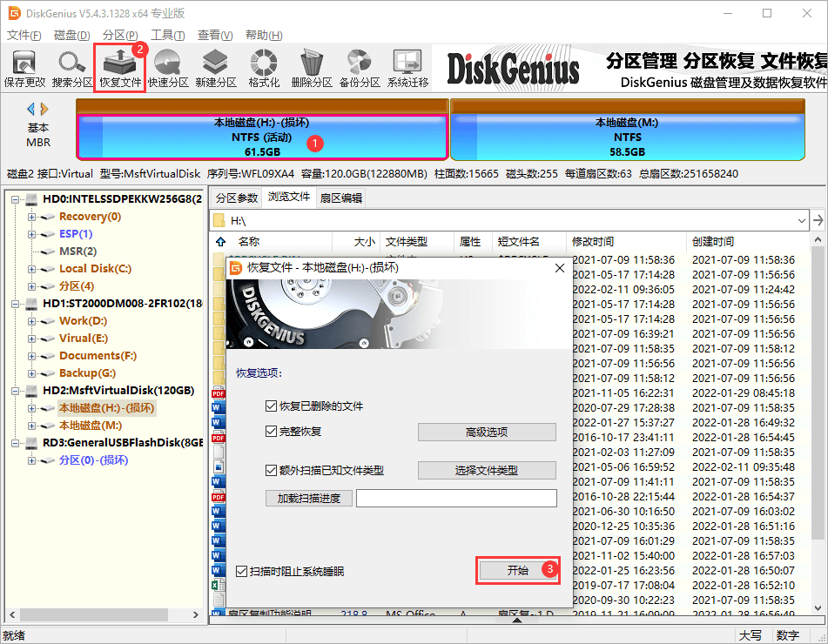Open the 恢复文件 toolbar tool

(120, 69)
